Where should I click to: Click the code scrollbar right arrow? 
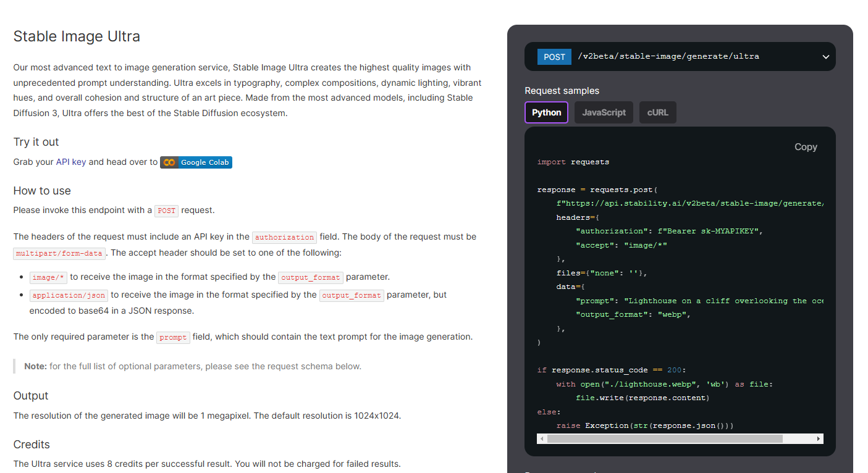click(x=819, y=438)
